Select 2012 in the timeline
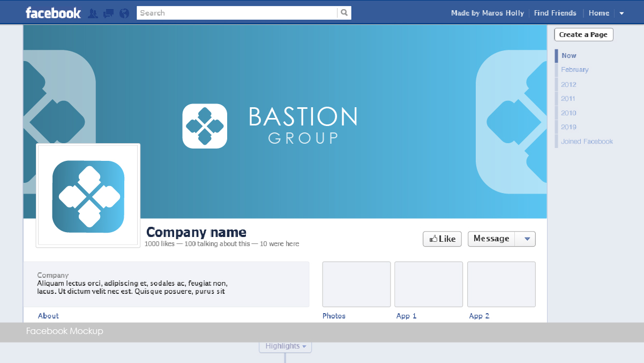Screen dimensions: 644x363 click(568, 85)
